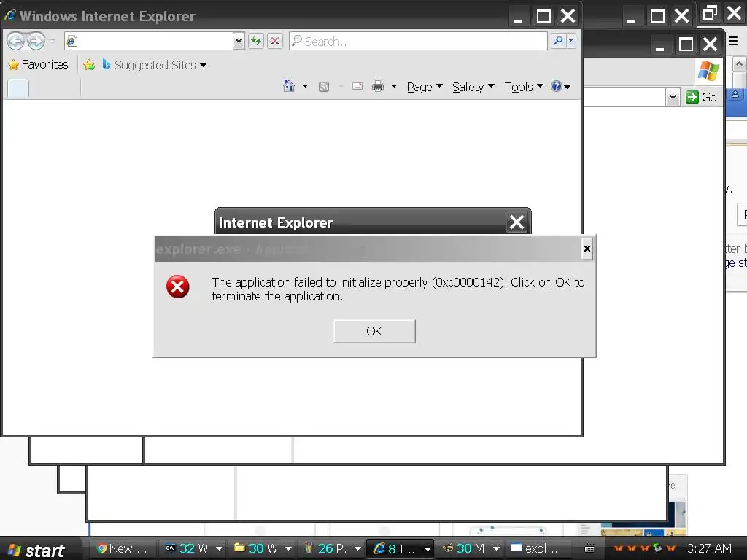Open search provider options dropdown

click(570, 41)
